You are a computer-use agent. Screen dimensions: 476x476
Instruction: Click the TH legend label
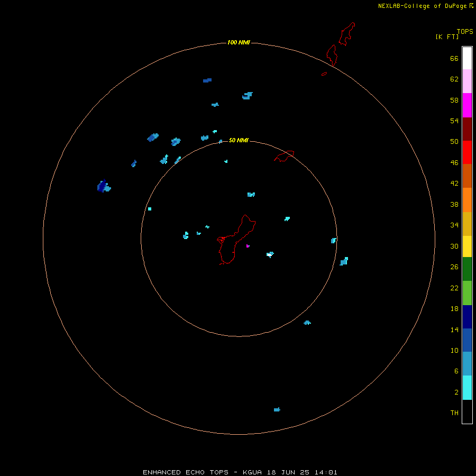click(454, 413)
